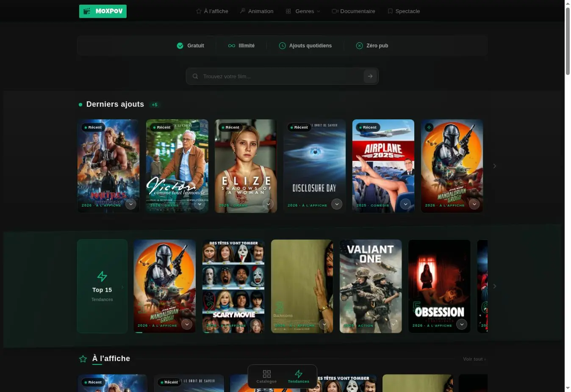Click the Derniers ajouts heading
The height and width of the screenshot is (392, 571).
coord(115,104)
